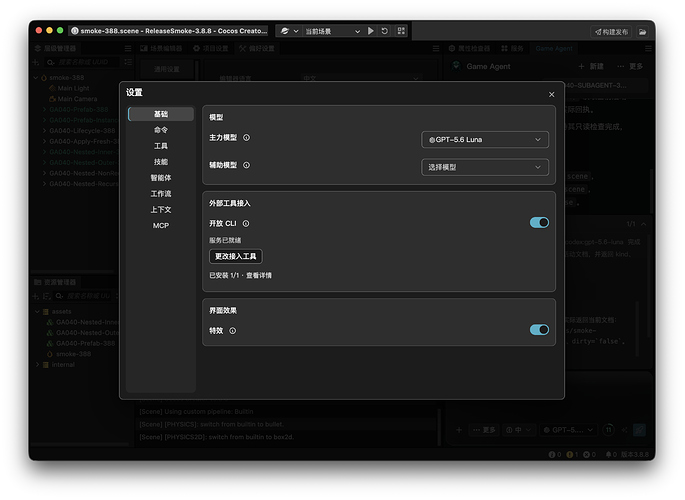This screenshot has width=685, height=500.
Task: Switch to the 项目设置 tab
Action: pos(211,48)
